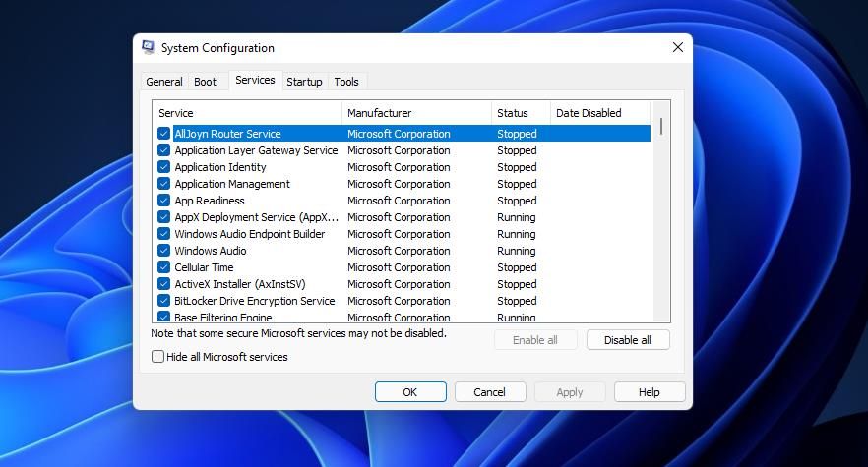Close the System Configuration window
868x467 pixels.
point(677,47)
